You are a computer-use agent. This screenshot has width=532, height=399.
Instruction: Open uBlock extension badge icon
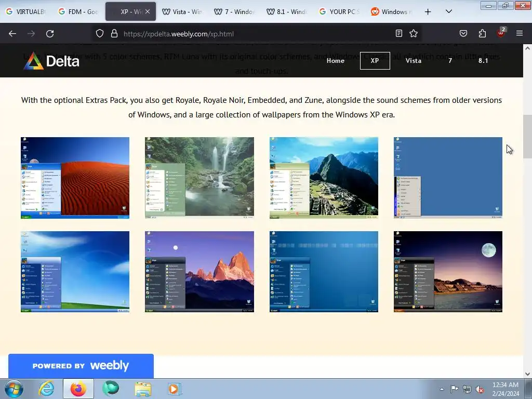501,33
